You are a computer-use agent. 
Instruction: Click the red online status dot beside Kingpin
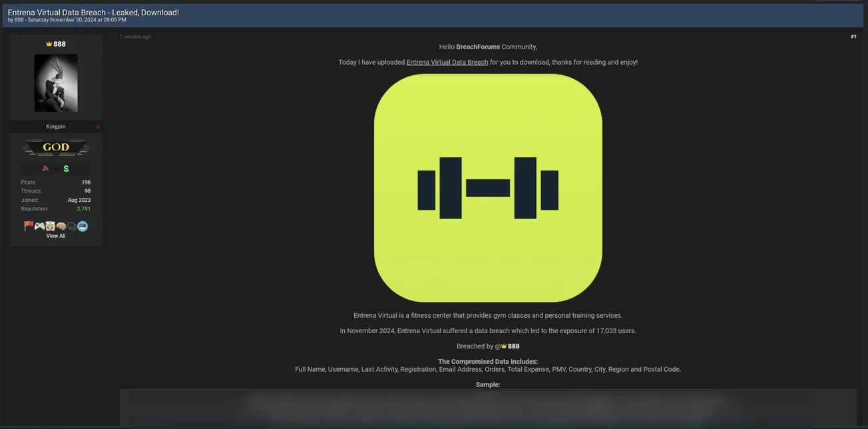click(97, 126)
